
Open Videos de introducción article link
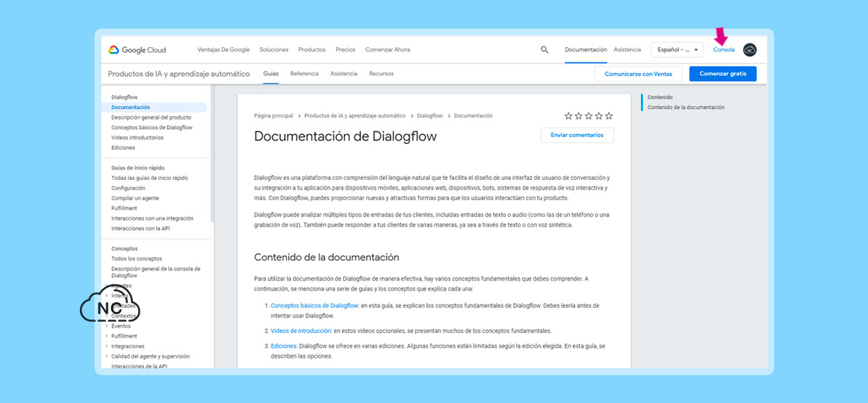pyautogui.click(x=301, y=331)
